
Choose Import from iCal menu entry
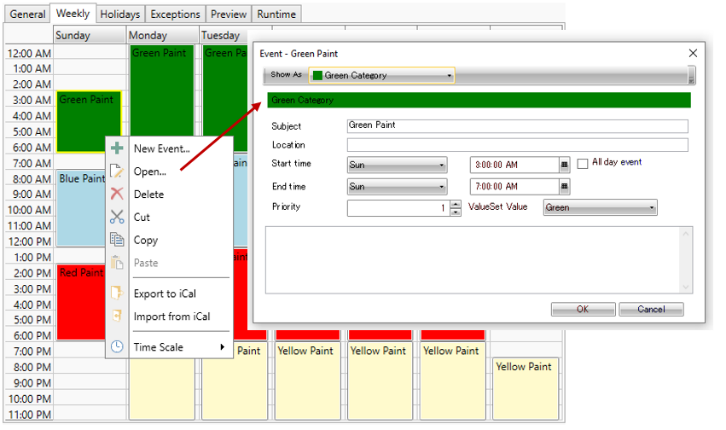(171, 317)
